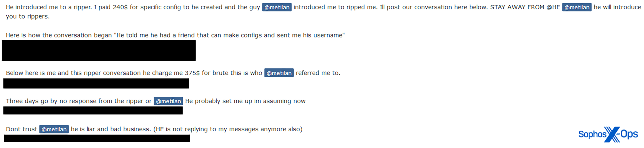Open the redacted image under "Three days go by"

coord(93,110)
